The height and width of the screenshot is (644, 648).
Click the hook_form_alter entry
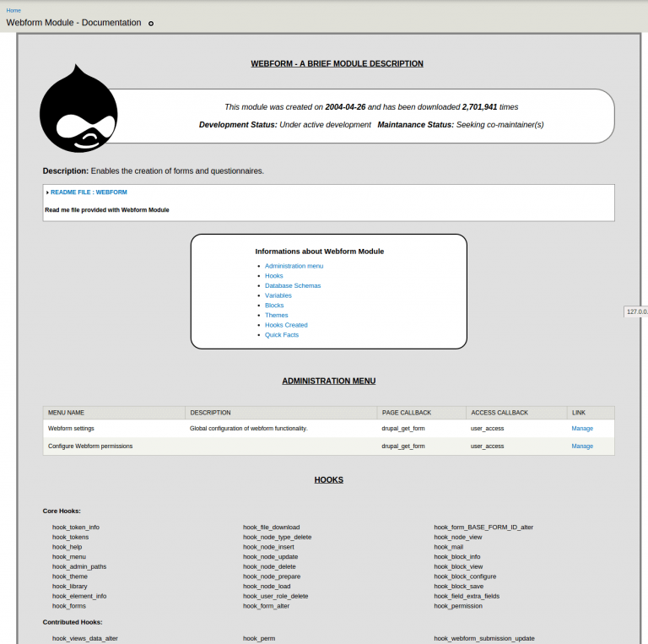click(x=266, y=606)
